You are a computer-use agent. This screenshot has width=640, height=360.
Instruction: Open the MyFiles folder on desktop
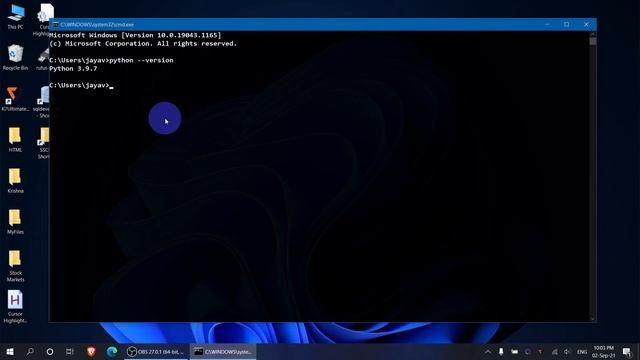tap(15, 221)
